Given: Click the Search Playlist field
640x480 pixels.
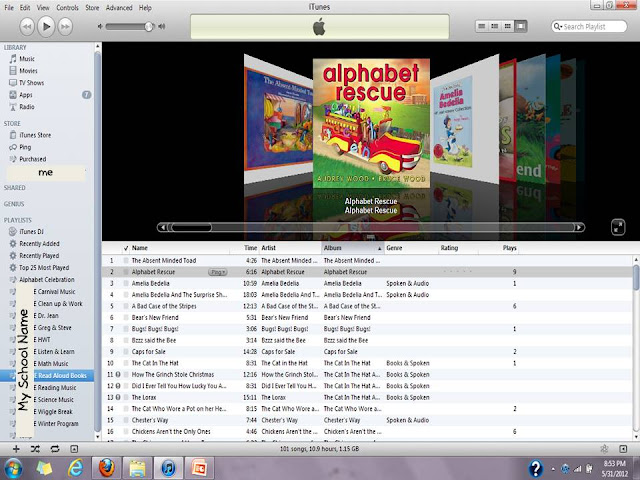Looking at the screenshot, I should click(589, 27).
